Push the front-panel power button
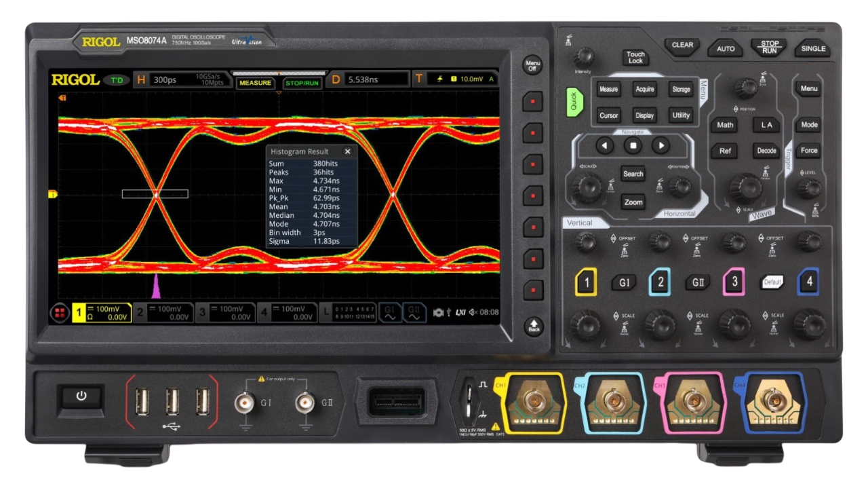Screen dimensions: 868x486 click(81, 396)
